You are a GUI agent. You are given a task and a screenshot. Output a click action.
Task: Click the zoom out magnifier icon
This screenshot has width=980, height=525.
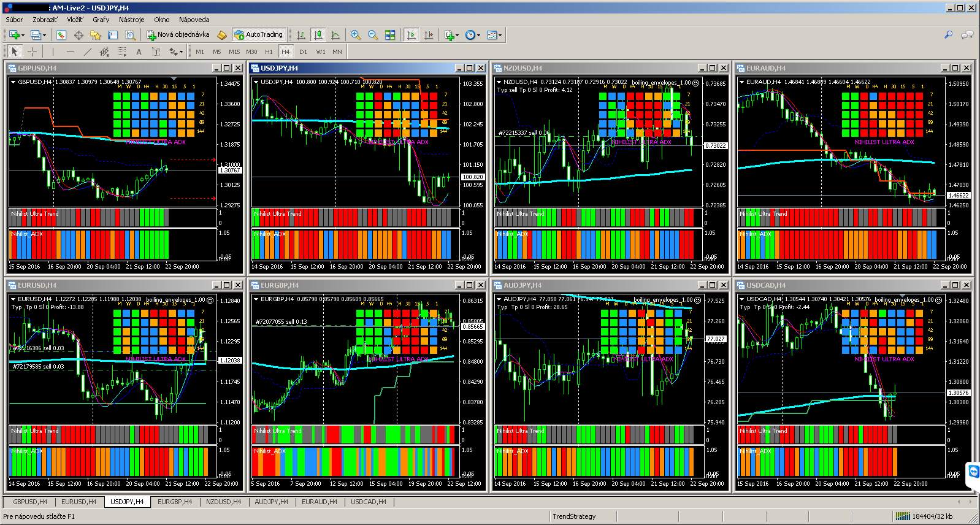click(x=372, y=35)
